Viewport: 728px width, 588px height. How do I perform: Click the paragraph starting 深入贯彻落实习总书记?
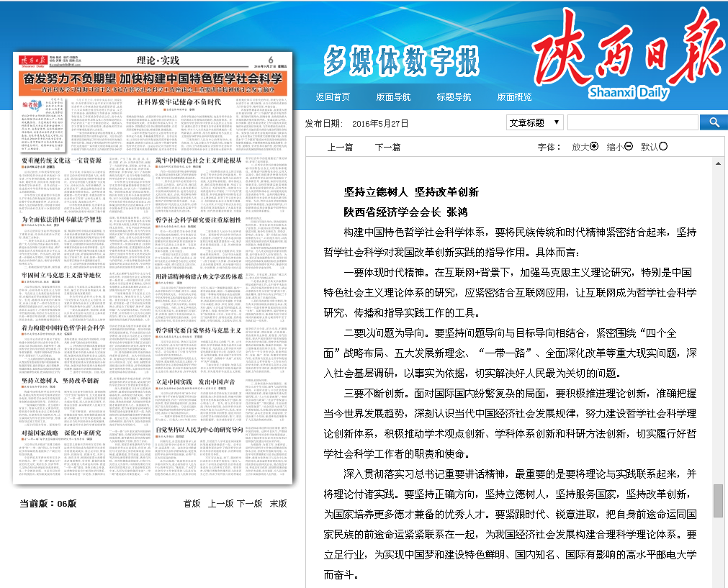[510, 525]
